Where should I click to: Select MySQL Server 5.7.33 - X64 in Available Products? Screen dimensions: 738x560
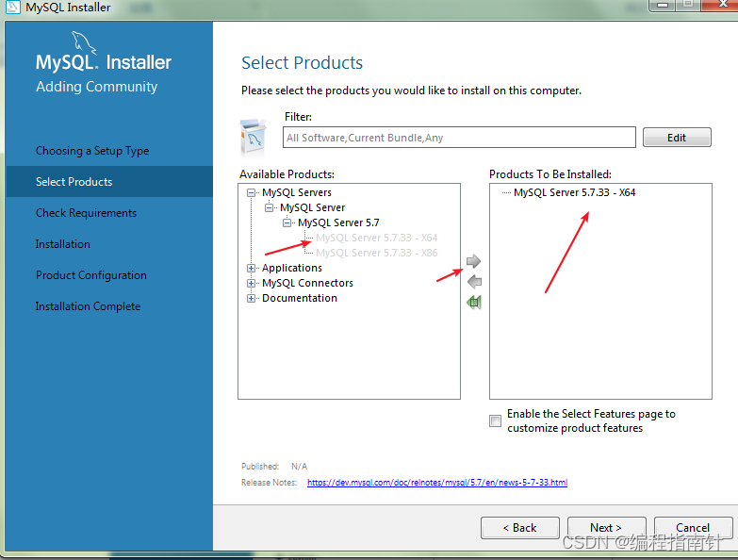[x=376, y=238]
